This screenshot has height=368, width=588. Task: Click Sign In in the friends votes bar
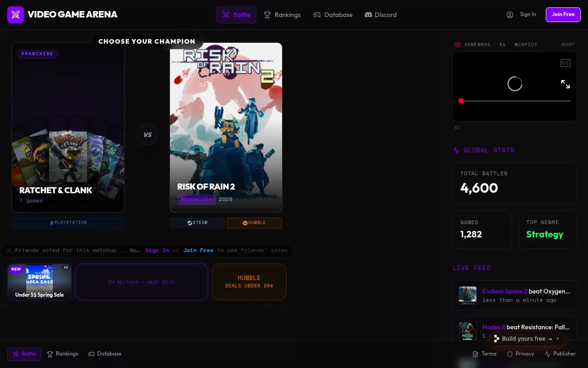pos(157,250)
